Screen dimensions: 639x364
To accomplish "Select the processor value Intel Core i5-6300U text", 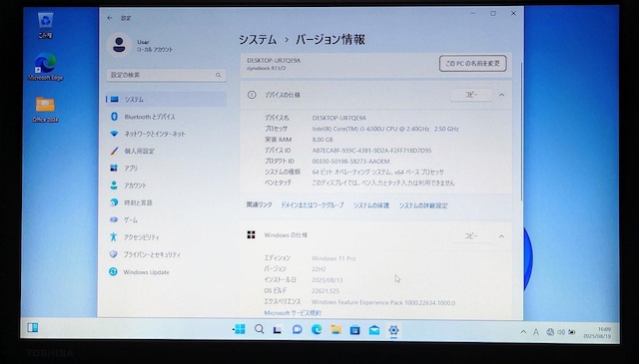I will pos(385,129).
